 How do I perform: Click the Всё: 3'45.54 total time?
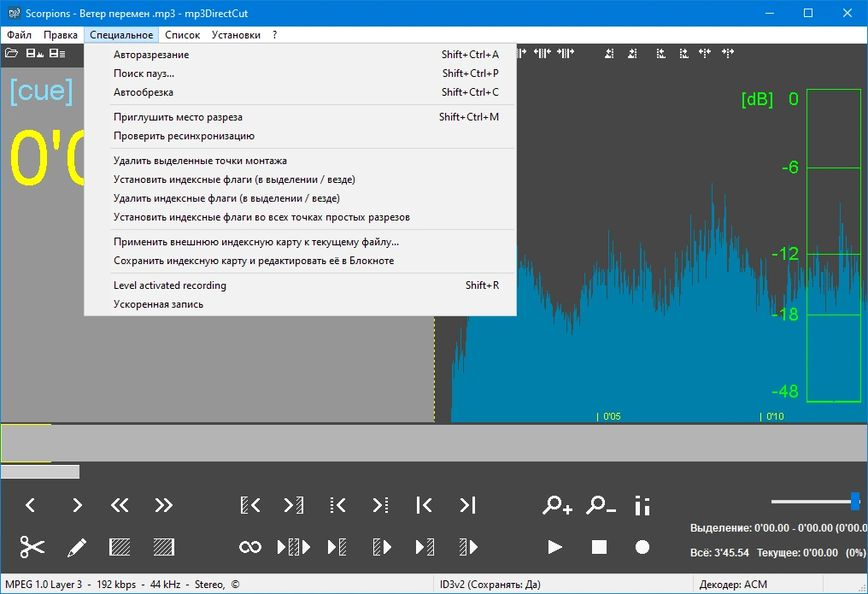pos(719,552)
